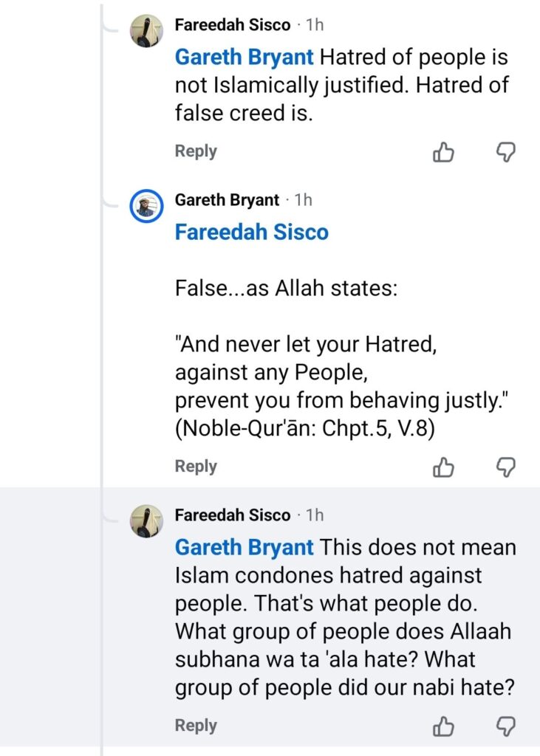Tap the 1h timestamp on the top comment
This screenshot has width=540, height=756.
coord(315,25)
